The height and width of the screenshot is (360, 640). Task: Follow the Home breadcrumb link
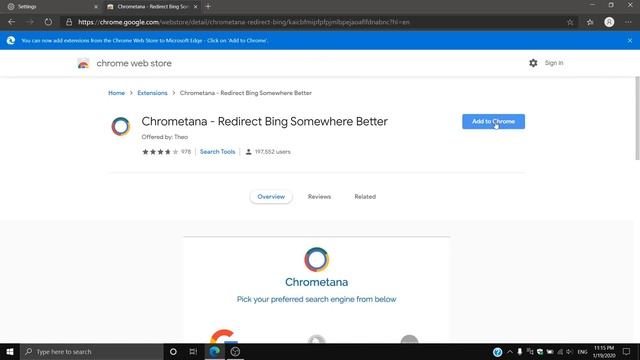116,93
